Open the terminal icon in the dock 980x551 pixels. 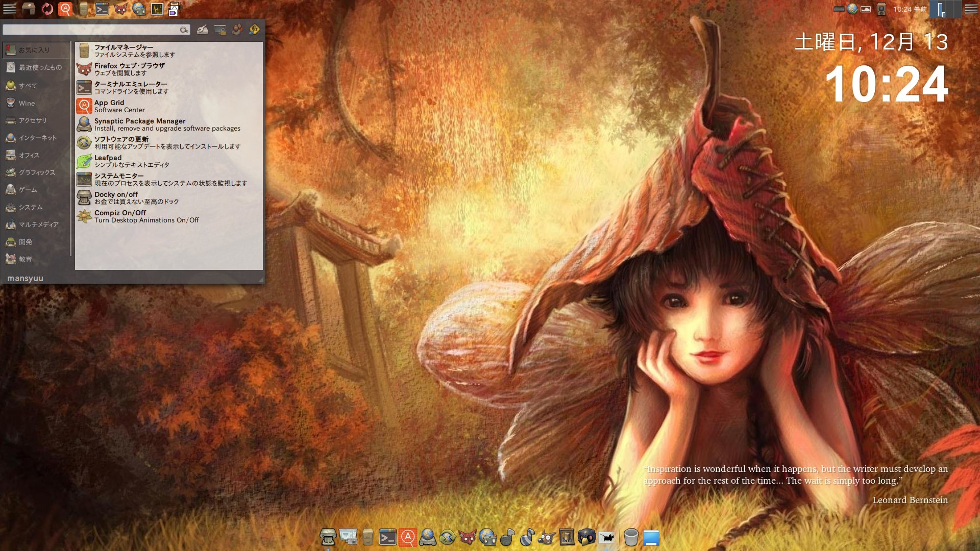[387, 537]
